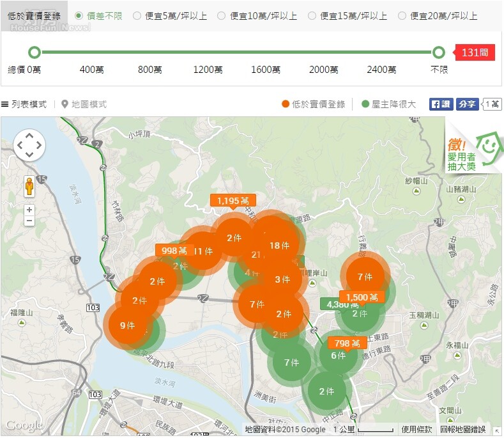The width and height of the screenshot is (504, 438).
Task: Click the 800萬 slider scale label
Action: click(x=149, y=70)
